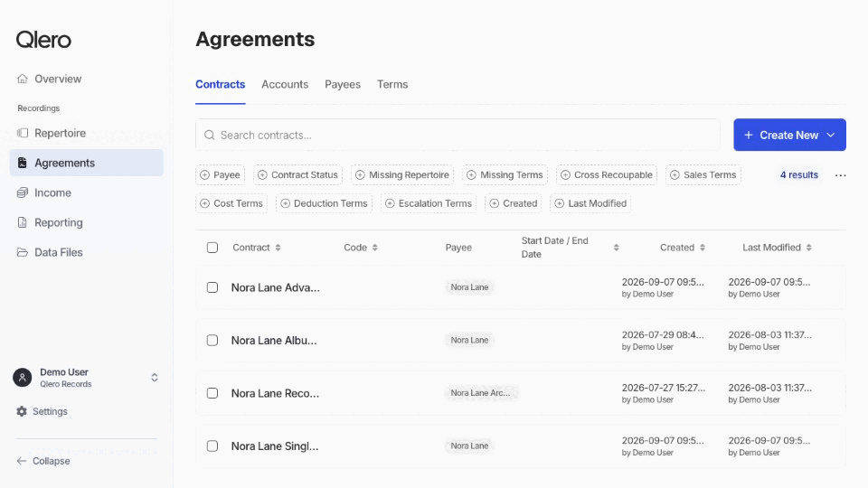Switch to the Terms tab

(392, 84)
